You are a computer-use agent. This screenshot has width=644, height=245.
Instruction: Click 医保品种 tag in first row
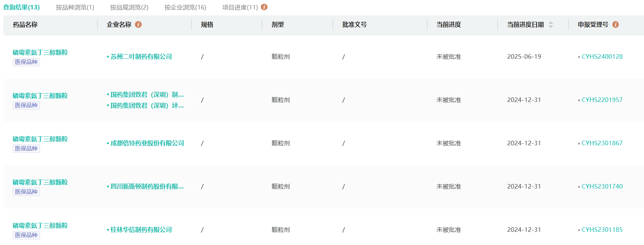tap(26, 62)
